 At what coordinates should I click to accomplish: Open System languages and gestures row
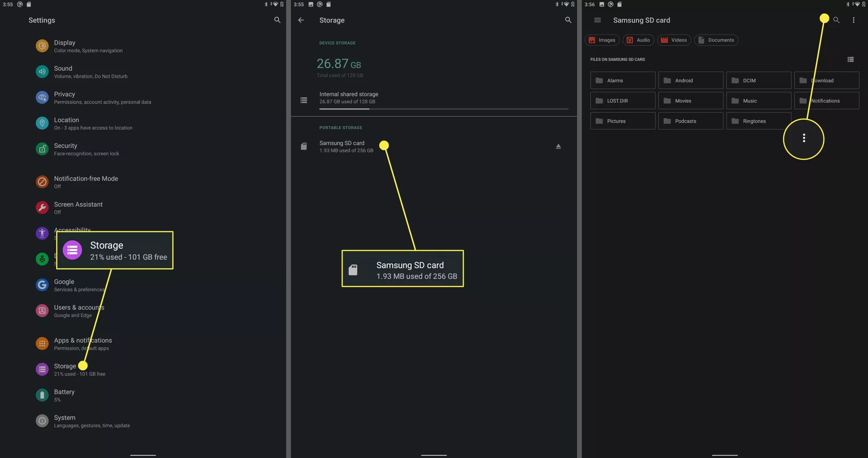pos(143,421)
